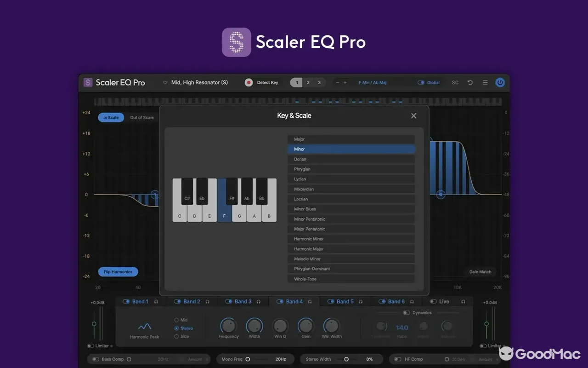Select the Out of Scale tab

point(142,118)
